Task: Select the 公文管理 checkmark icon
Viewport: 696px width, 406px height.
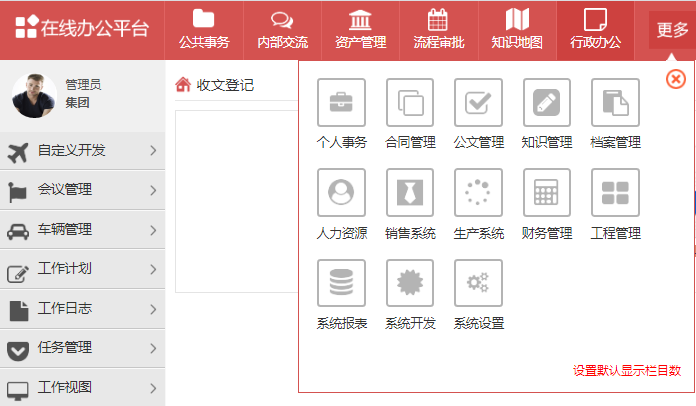Action: [x=478, y=102]
